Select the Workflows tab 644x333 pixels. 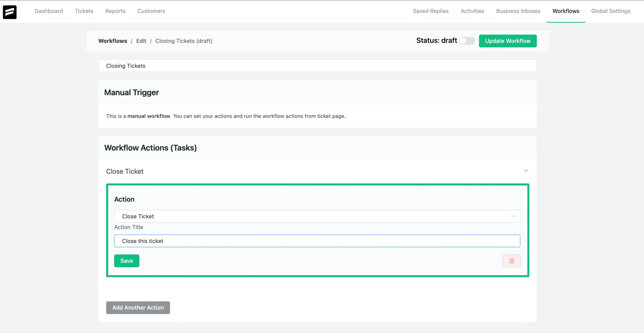pos(566,11)
